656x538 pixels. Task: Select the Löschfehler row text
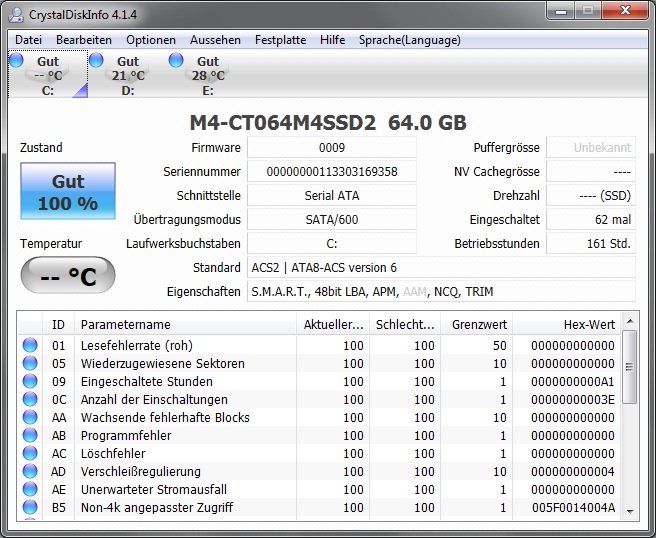pos(113,453)
